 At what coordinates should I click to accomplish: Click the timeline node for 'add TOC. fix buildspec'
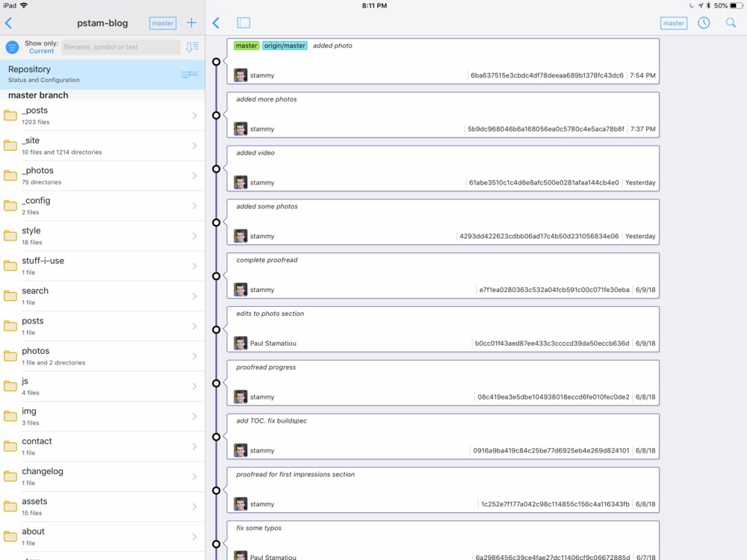216,437
